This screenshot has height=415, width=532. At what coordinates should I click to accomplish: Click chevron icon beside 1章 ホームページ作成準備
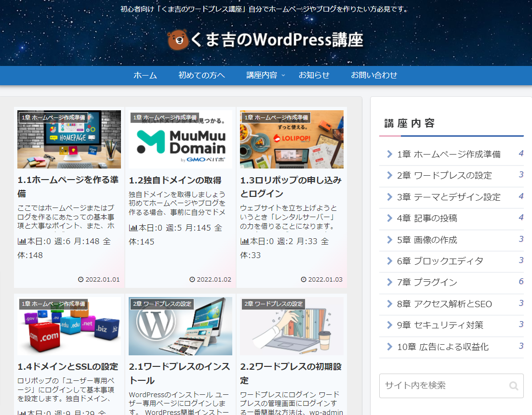(x=389, y=154)
